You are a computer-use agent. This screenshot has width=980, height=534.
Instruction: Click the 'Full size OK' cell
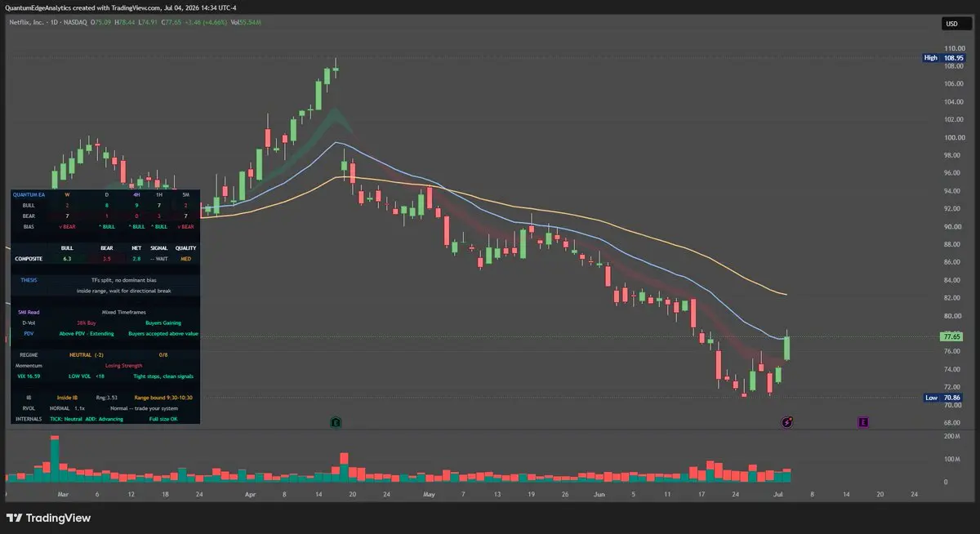pos(163,418)
